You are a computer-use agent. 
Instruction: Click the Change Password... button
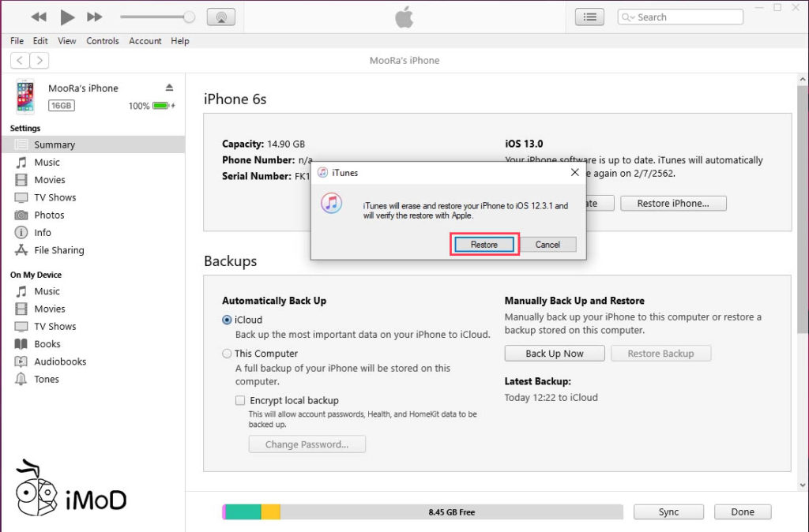tap(307, 444)
